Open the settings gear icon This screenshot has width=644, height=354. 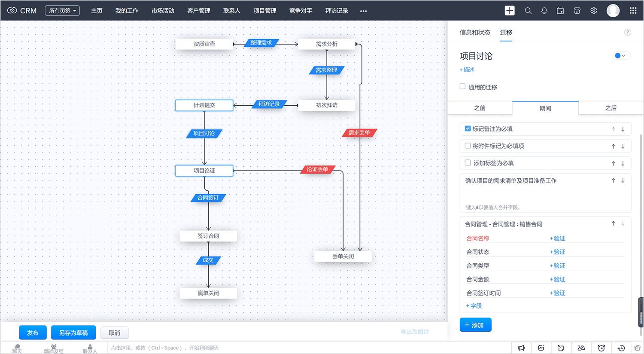pyautogui.click(x=593, y=11)
